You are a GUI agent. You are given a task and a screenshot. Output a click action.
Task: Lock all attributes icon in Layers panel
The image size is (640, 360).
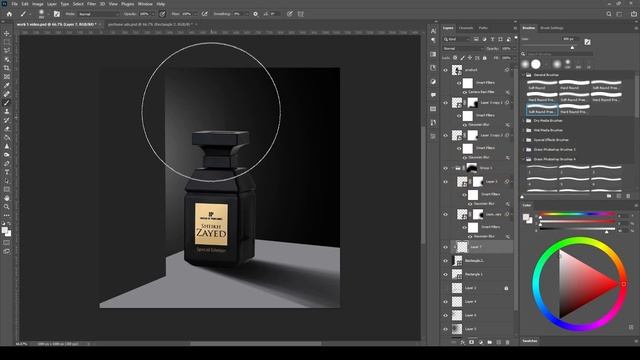(x=485, y=58)
